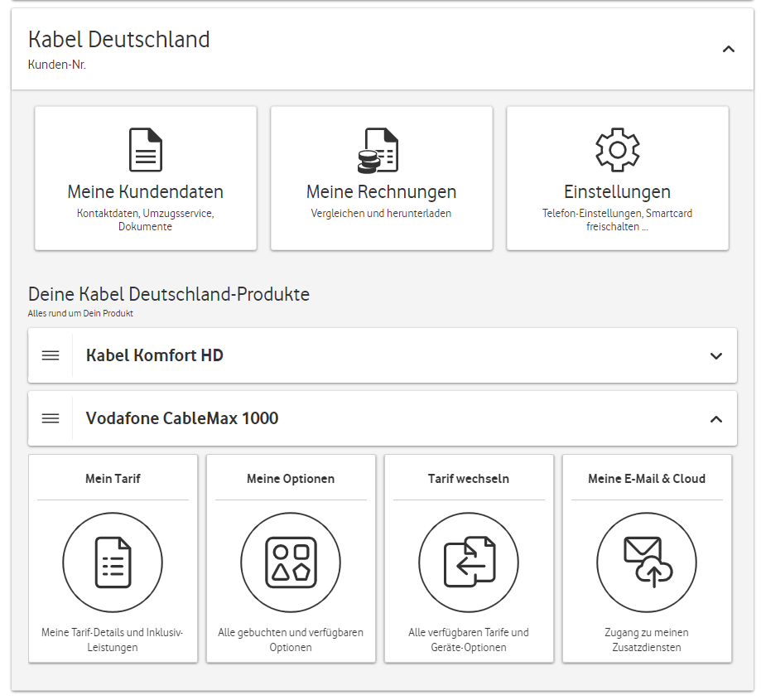This screenshot has height=700, width=761.
Task: Click the Kunden-Nr. label
Action: (x=57, y=65)
